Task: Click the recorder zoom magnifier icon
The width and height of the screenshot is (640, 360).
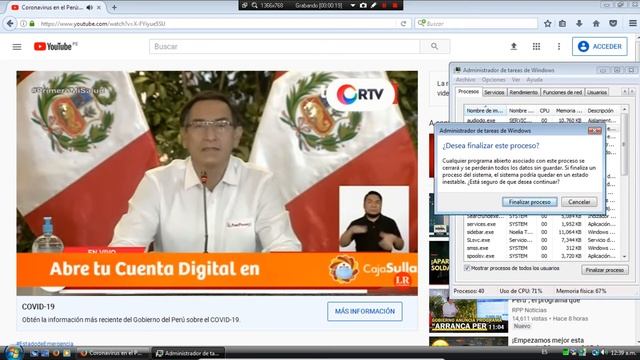Action: tap(255, 5)
